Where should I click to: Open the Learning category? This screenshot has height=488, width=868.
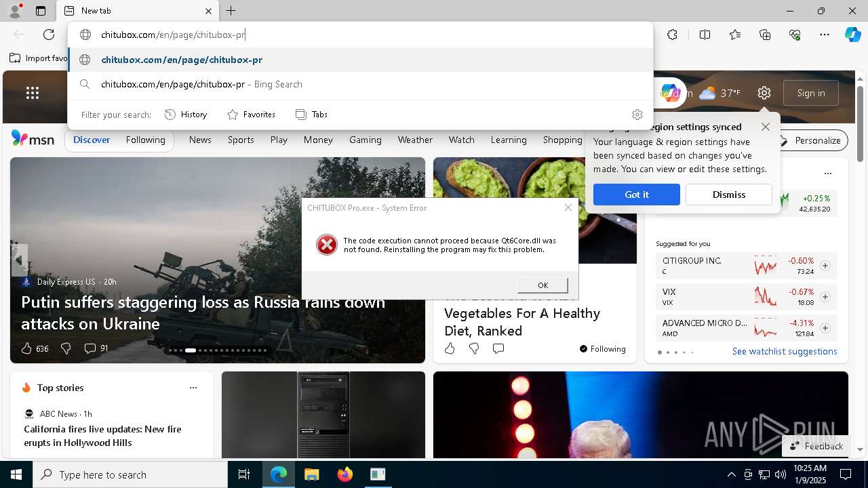coord(509,140)
